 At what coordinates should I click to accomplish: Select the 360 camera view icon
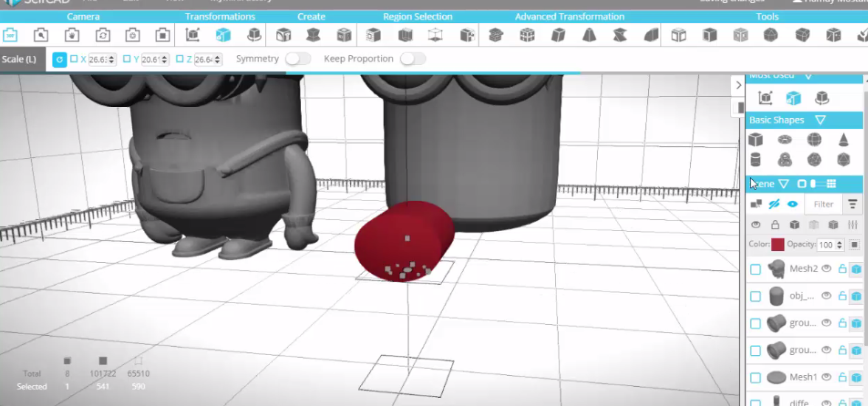click(x=10, y=35)
